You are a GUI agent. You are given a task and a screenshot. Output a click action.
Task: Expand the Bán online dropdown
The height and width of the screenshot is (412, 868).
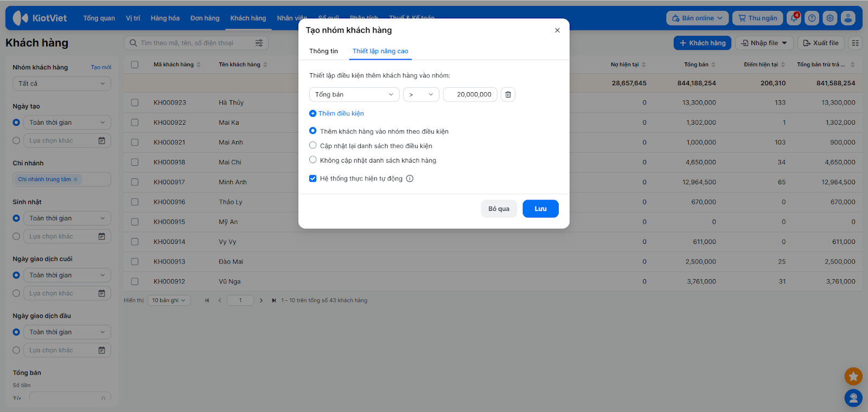697,18
